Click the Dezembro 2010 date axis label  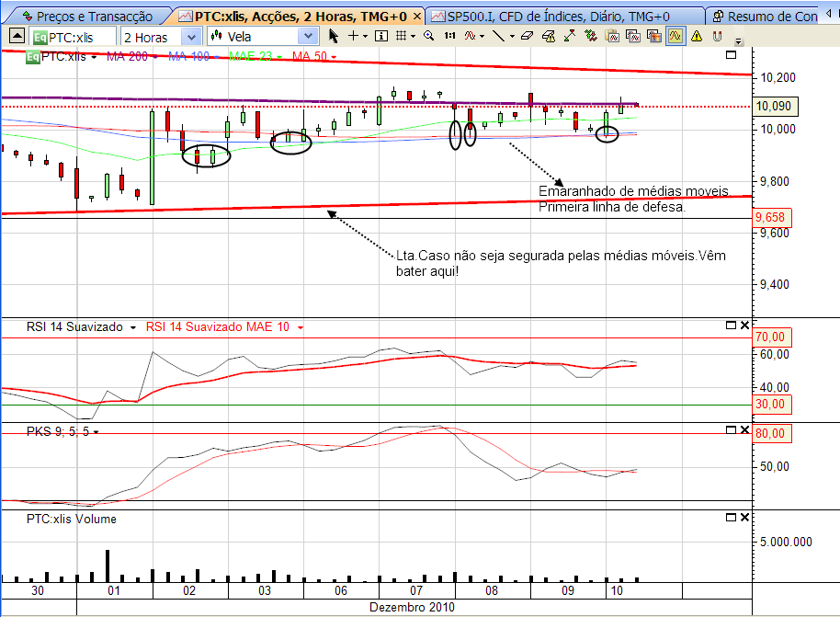(x=412, y=608)
